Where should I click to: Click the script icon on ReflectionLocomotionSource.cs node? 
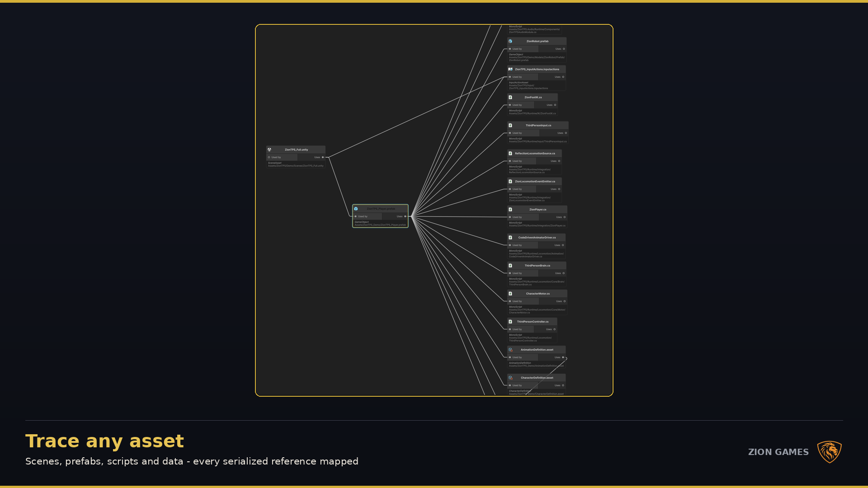pos(510,153)
